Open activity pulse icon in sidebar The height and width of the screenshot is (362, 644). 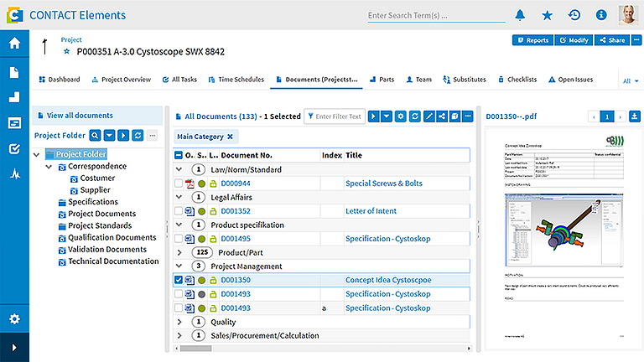coord(15,174)
